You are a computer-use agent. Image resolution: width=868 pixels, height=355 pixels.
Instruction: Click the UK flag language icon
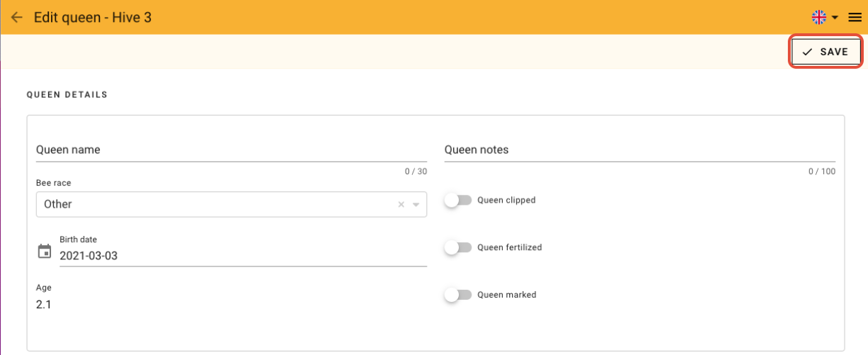[x=819, y=17]
